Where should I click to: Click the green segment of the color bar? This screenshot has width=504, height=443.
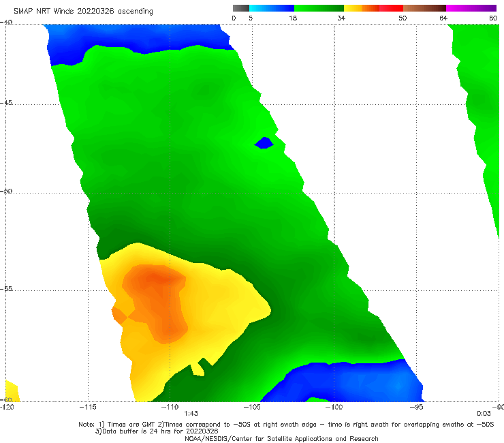pos(319,8)
